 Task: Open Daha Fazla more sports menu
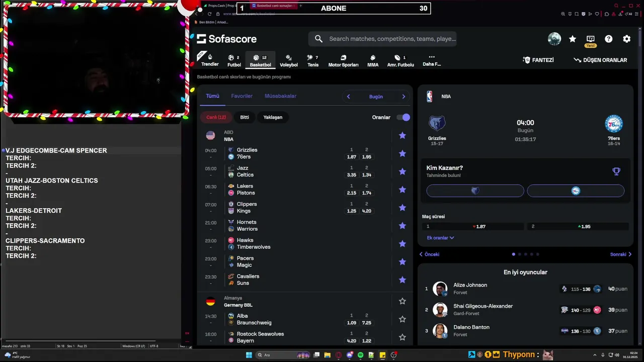click(x=432, y=60)
